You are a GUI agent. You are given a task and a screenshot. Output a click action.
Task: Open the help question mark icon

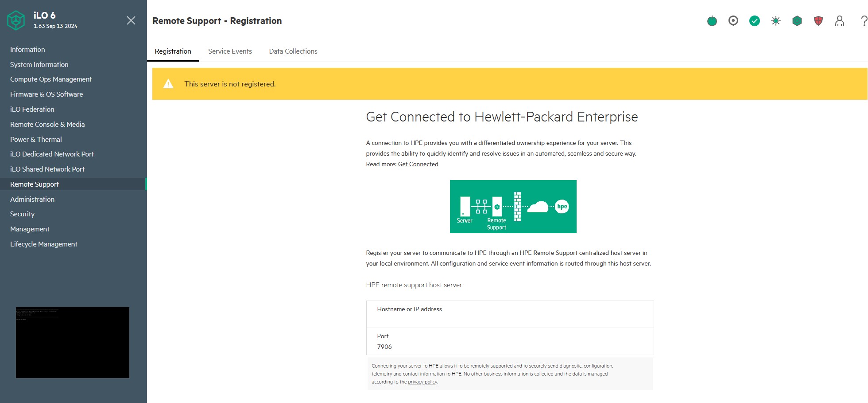point(864,21)
